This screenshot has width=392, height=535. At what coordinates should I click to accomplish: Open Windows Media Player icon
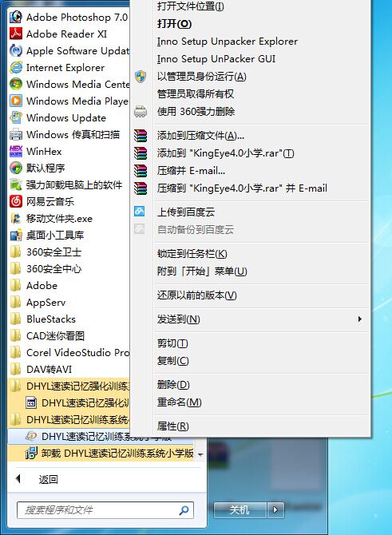point(16,101)
